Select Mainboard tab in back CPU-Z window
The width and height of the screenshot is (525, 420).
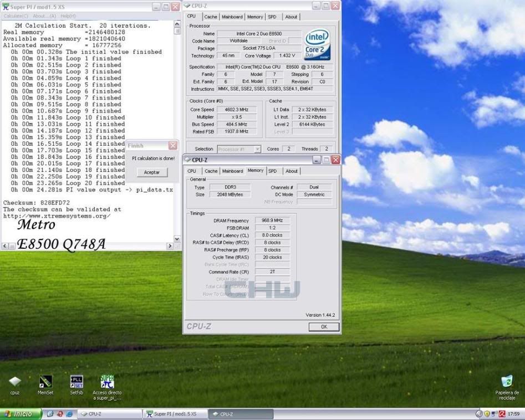(232, 17)
